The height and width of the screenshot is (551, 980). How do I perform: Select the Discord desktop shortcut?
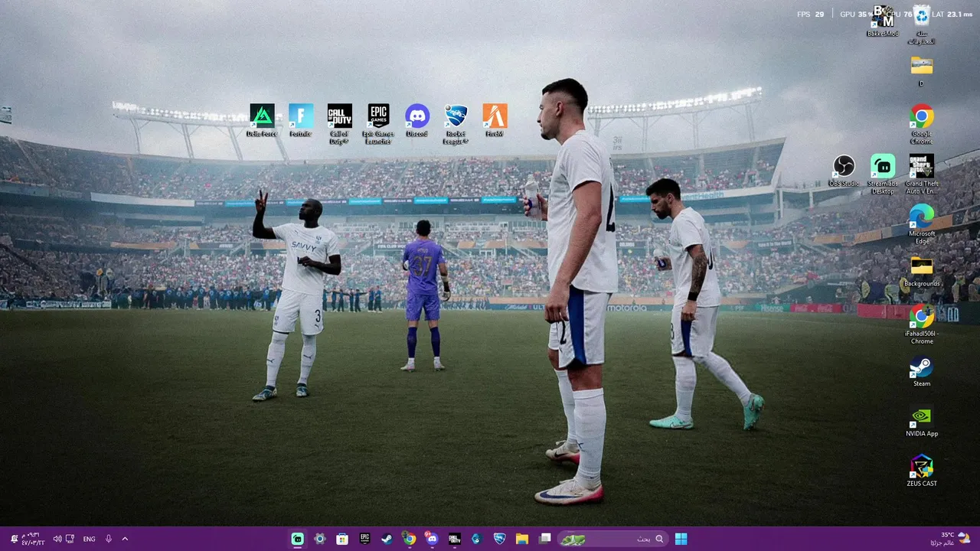click(x=417, y=121)
